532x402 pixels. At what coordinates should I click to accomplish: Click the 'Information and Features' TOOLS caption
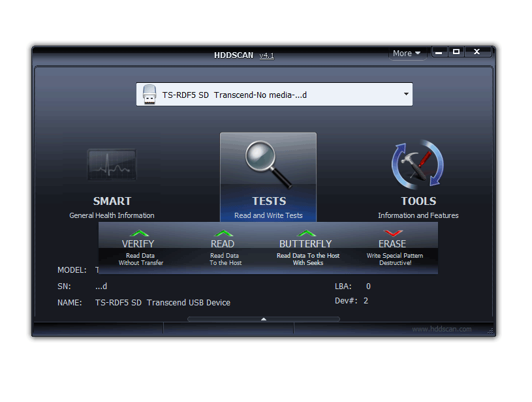pos(418,215)
